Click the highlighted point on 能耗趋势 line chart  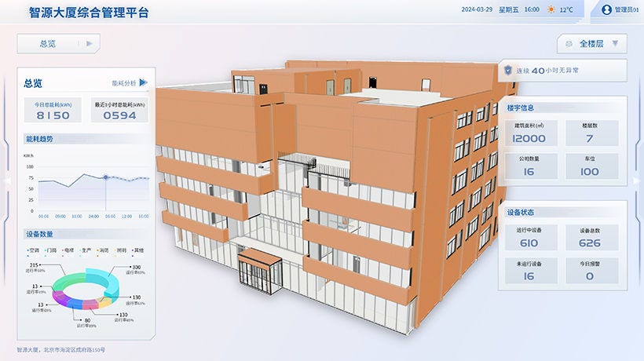tap(105, 177)
